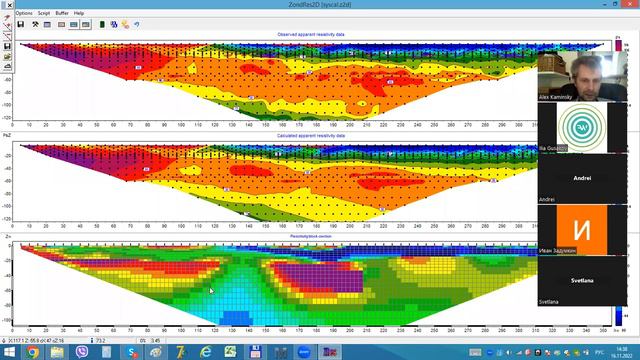Switch to the ZondRes2D taskbar button
640x360 pixels.
click(x=329, y=352)
